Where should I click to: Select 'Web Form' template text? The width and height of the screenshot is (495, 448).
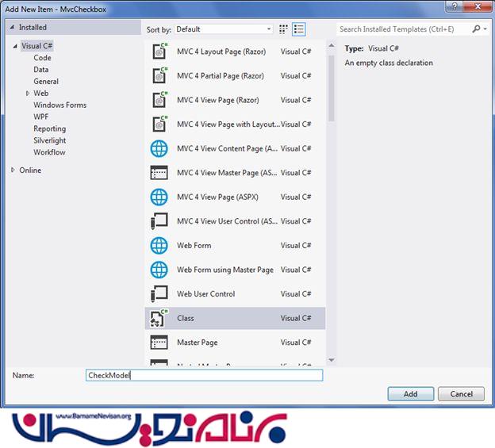click(194, 246)
